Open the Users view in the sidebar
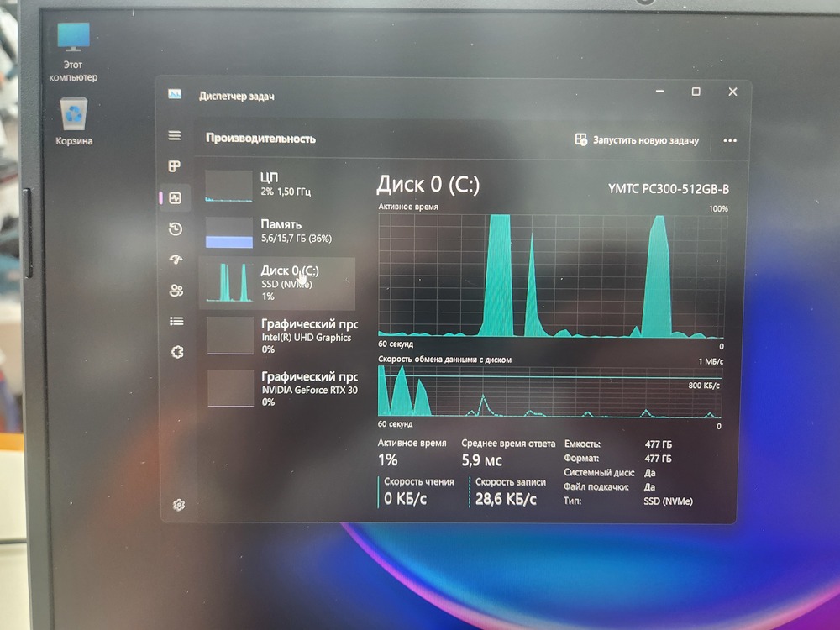Screen dimensions: 840x630 click(175, 290)
